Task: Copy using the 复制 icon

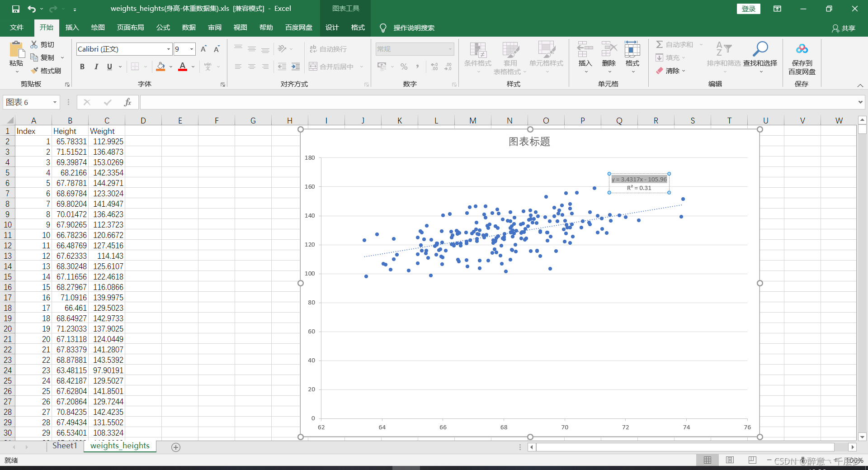Action: pyautogui.click(x=34, y=57)
